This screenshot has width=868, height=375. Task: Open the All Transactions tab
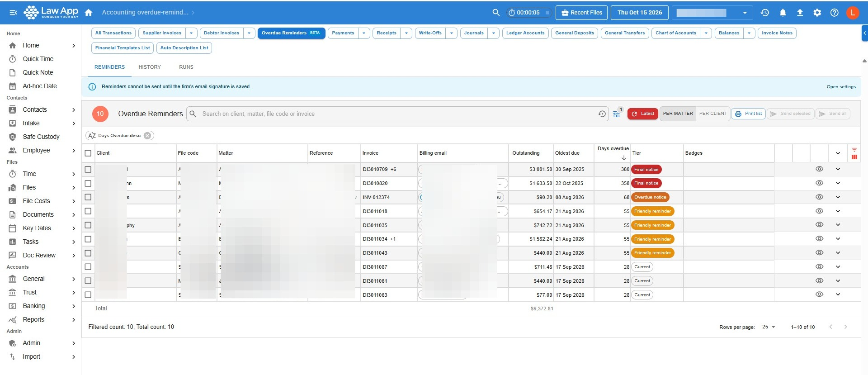[x=113, y=33]
